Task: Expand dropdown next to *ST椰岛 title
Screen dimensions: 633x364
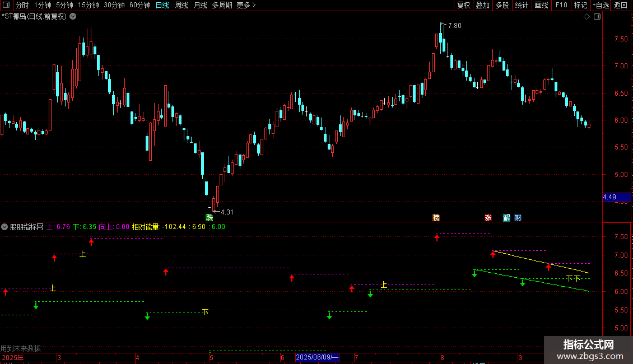Action: (73, 17)
